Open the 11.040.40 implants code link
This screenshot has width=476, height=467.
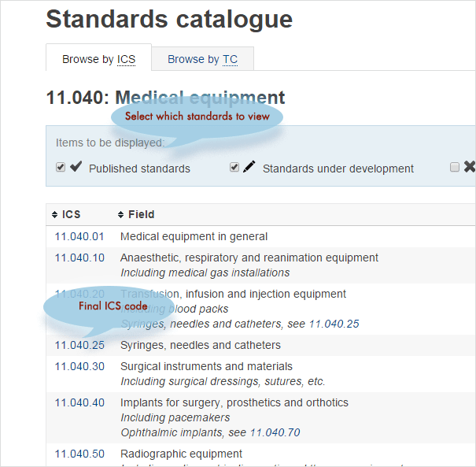pyautogui.click(x=79, y=402)
